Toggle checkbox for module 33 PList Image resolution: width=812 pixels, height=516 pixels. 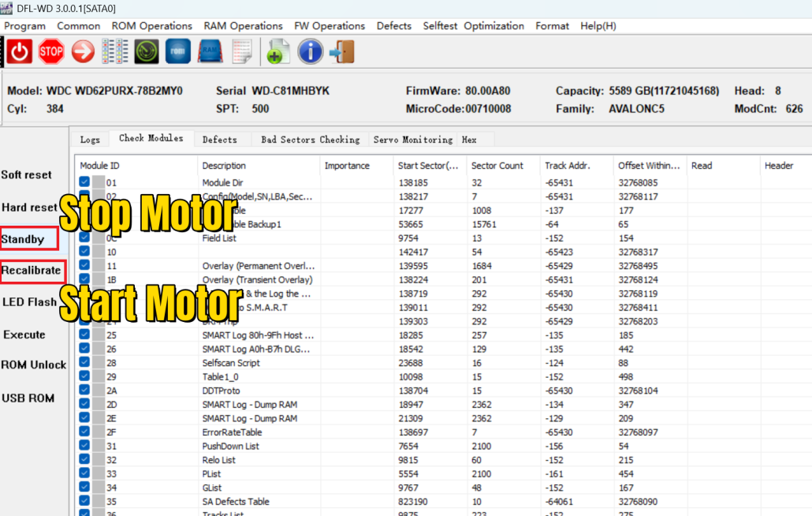[84, 473]
